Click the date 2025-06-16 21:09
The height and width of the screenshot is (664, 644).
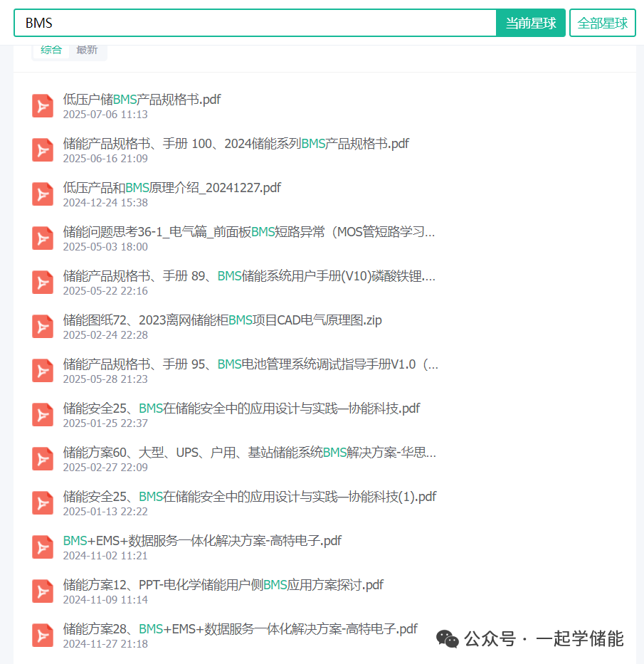[105, 159]
